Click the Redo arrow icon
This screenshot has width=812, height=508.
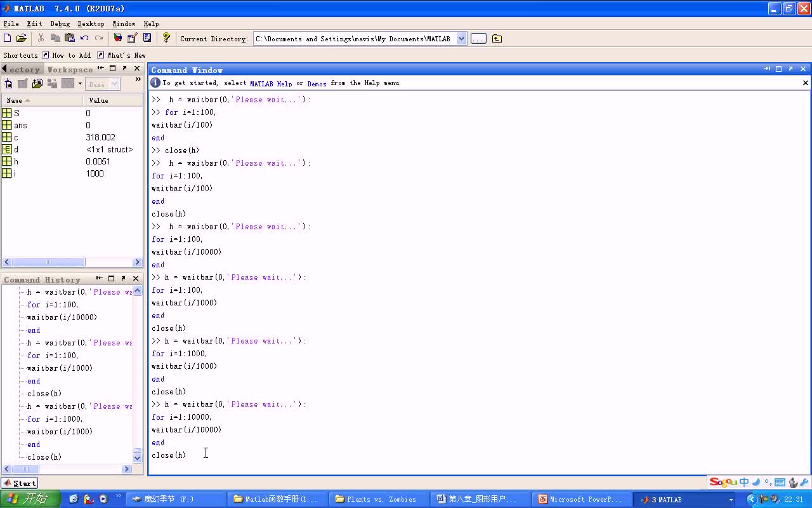pyautogui.click(x=99, y=38)
